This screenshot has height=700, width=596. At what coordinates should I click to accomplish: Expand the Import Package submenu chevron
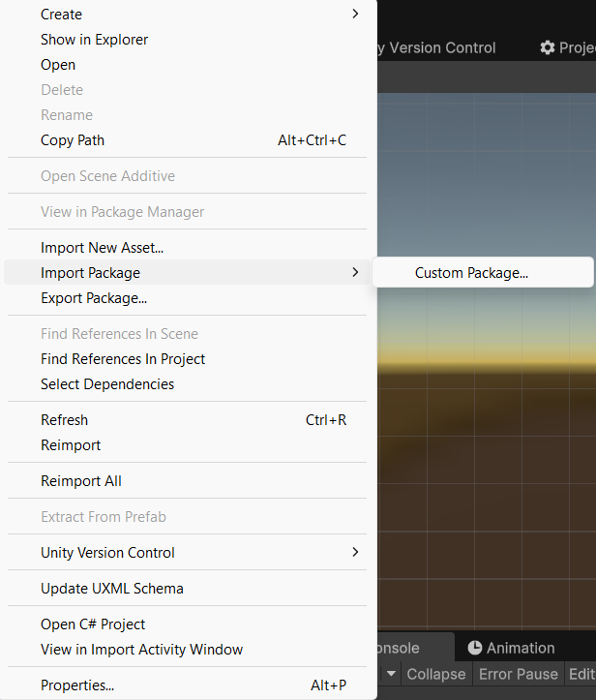(355, 272)
